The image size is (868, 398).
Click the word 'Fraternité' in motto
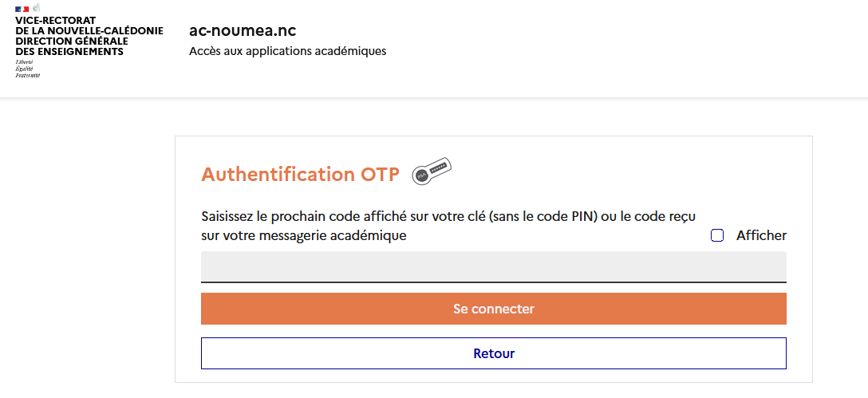tap(27, 76)
